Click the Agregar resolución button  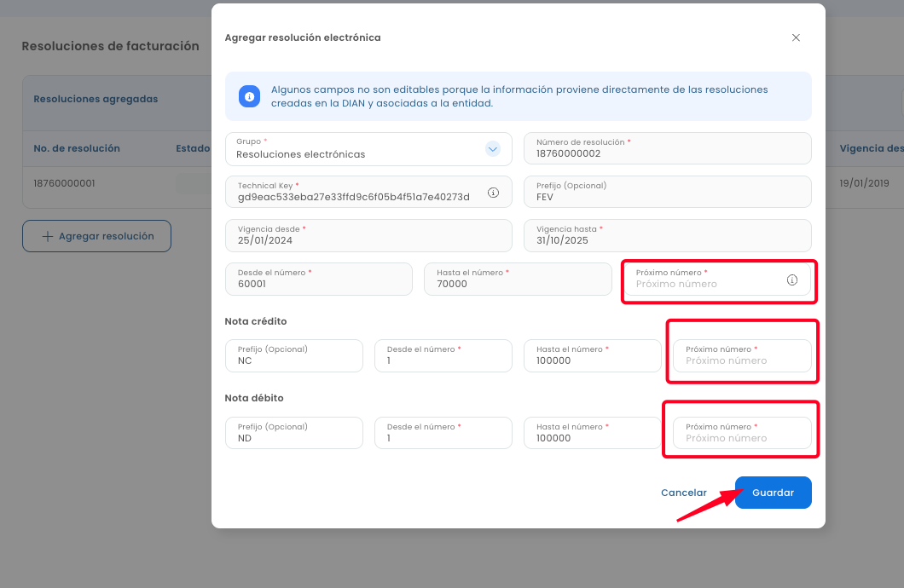96,236
